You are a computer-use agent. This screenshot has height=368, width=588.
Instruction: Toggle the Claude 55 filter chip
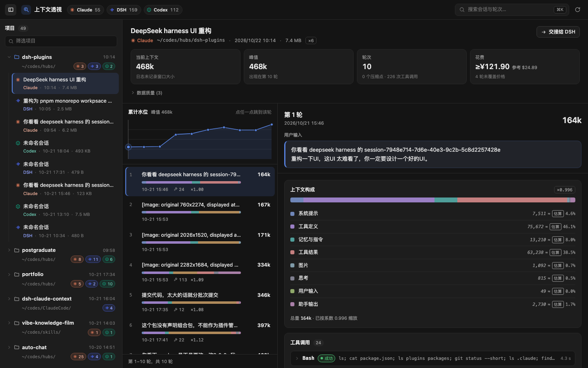pos(85,10)
